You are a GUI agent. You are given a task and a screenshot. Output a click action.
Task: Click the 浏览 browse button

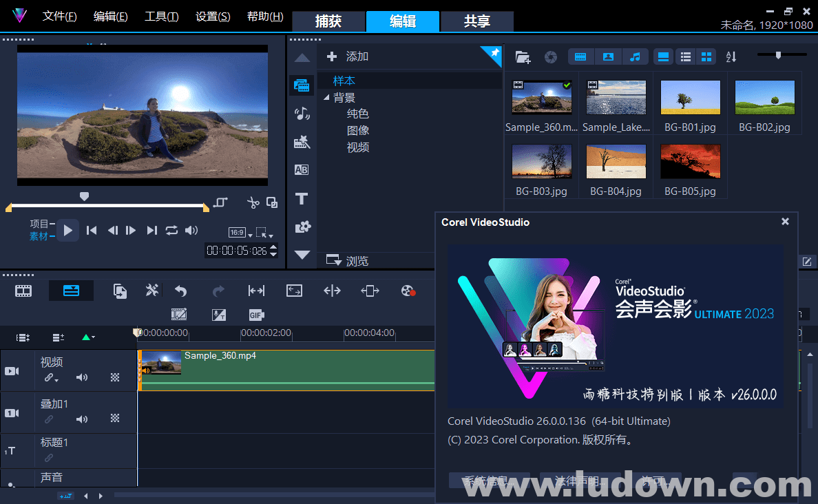[x=348, y=260]
